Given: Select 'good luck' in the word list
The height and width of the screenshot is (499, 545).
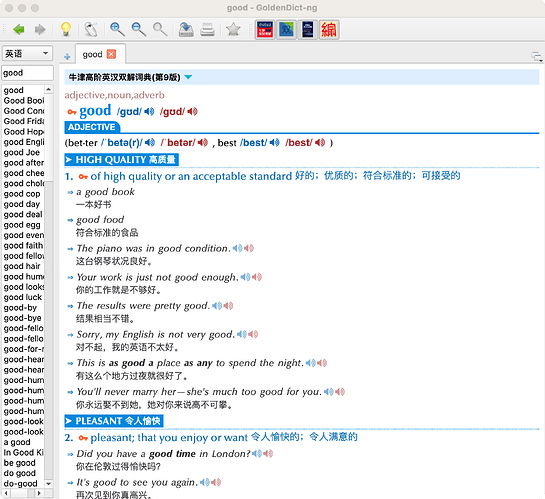Looking at the screenshot, I should 23,297.
